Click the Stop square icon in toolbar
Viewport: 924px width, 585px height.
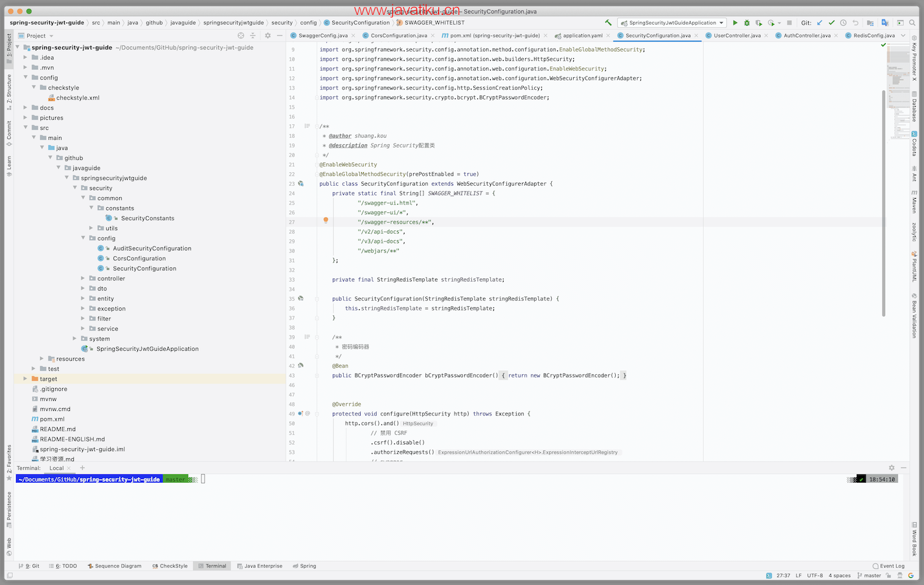pyautogui.click(x=789, y=23)
